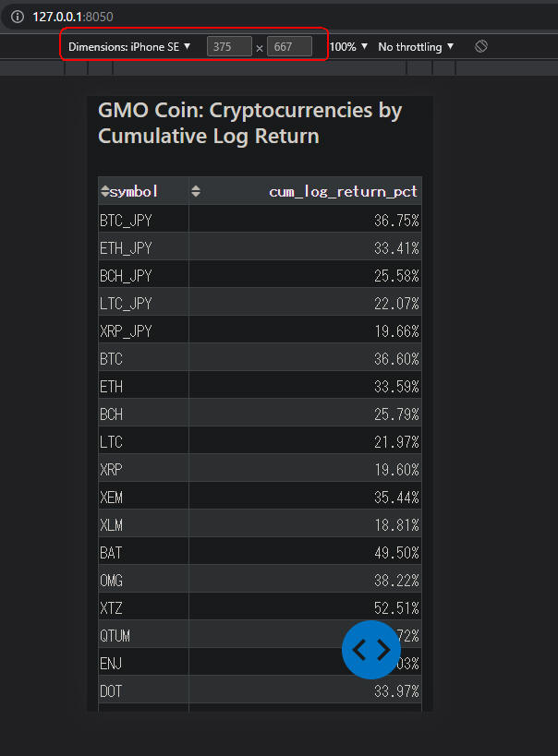Screen dimensions: 558x756
Task: Open the 100% zoom dropdown
Action: pyautogui.click(x=348, y=47)
